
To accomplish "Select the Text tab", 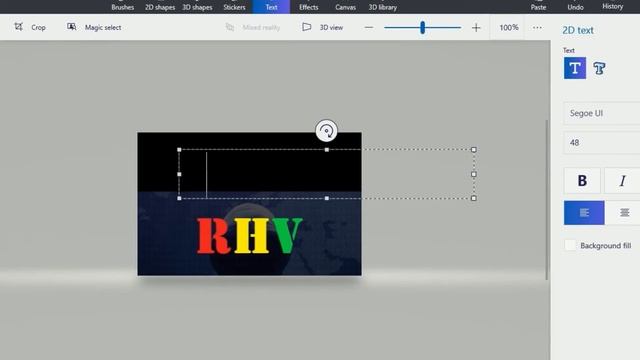I will coord(271,7).
